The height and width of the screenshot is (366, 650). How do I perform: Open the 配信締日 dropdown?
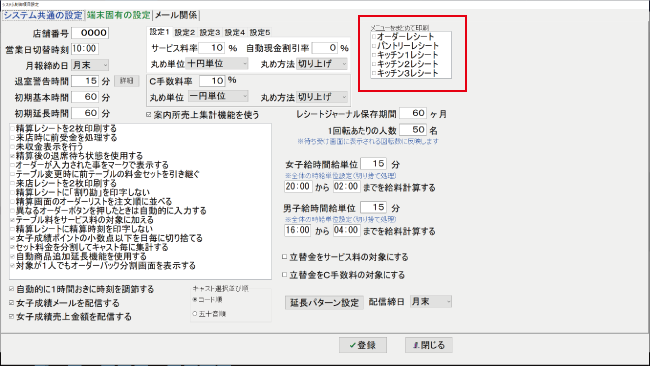click(431, 302)
